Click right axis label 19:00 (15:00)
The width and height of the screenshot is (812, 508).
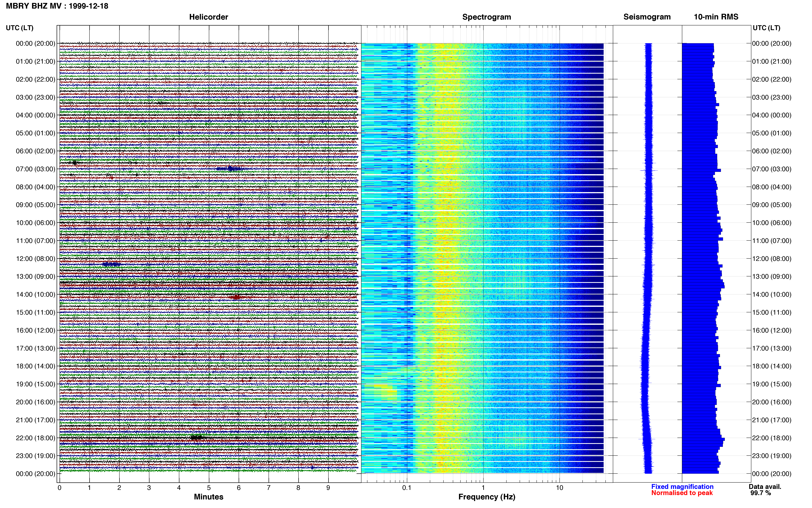pyautogui.click(x=772, y=384)
